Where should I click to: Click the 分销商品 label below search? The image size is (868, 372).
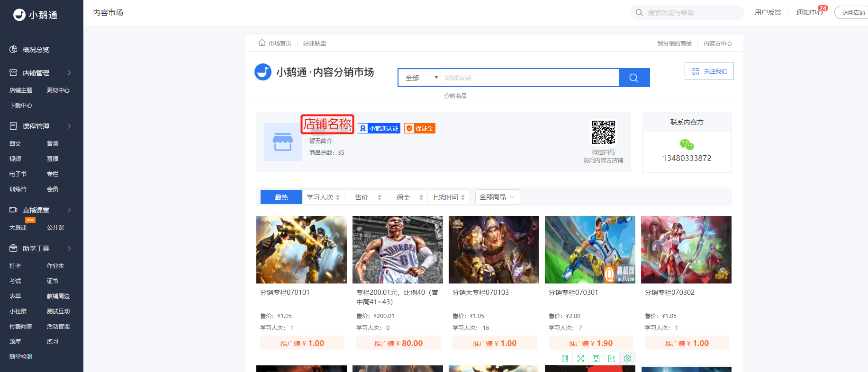click(x=455, y=96)
